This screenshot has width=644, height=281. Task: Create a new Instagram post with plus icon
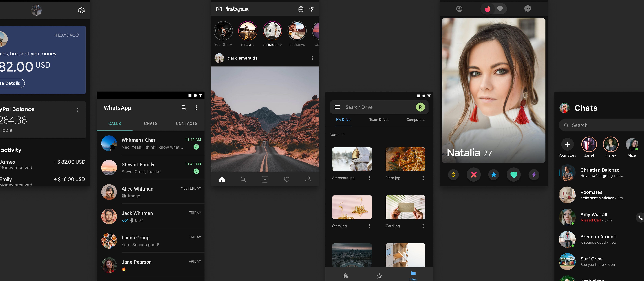click(x=265, y=179)
